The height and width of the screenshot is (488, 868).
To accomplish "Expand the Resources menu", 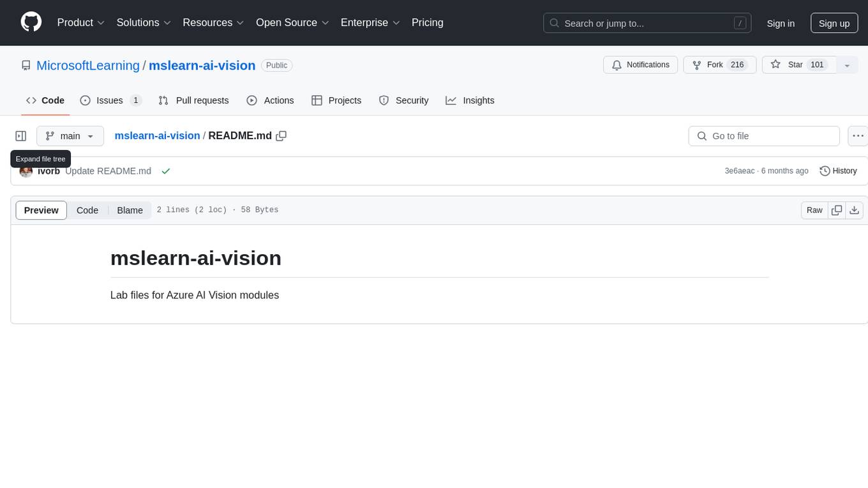I will [x=213, y=22].
